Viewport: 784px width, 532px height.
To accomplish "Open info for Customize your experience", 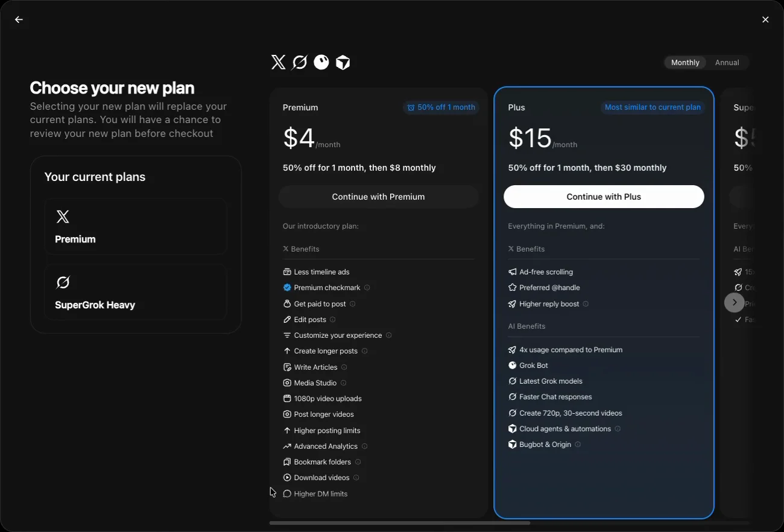I will pyautogui.click(x=389, y=335).
